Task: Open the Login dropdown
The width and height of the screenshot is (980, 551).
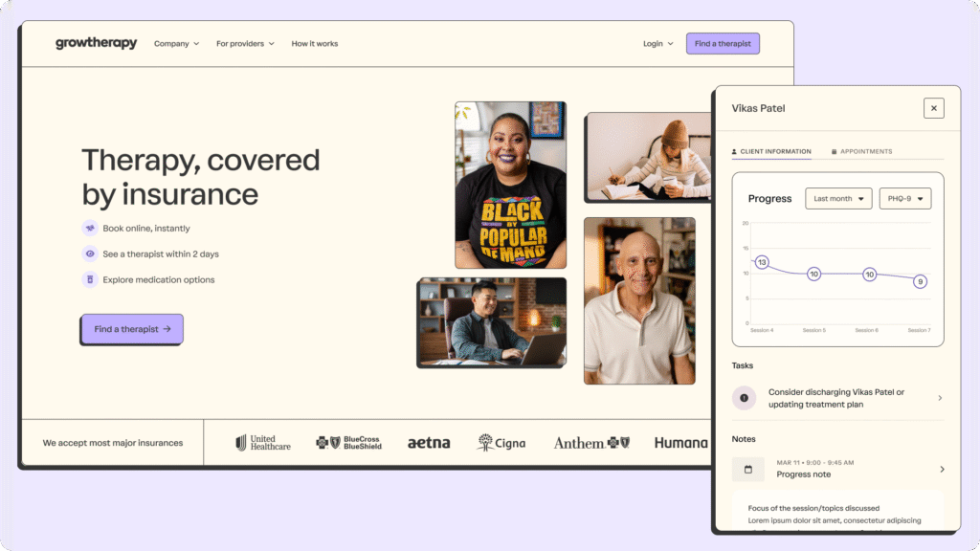Action: coord(657,44)
